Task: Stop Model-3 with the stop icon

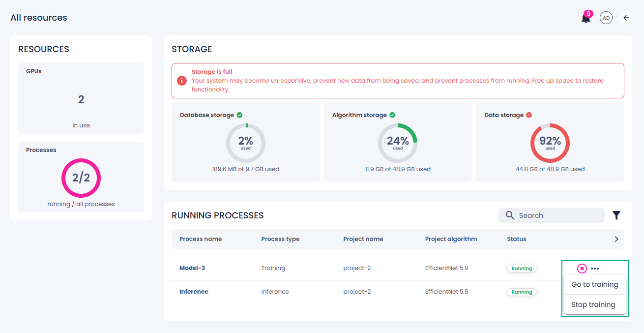Action: click(582, 269)
